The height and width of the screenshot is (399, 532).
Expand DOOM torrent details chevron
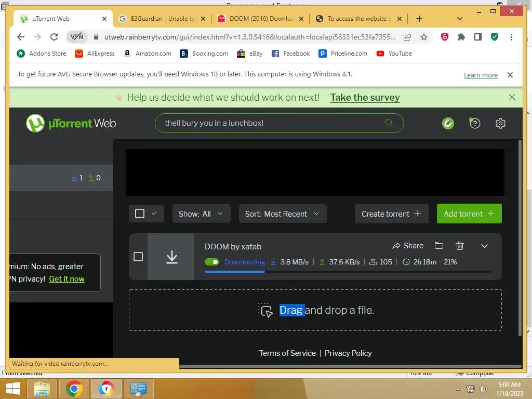[484, 246]
